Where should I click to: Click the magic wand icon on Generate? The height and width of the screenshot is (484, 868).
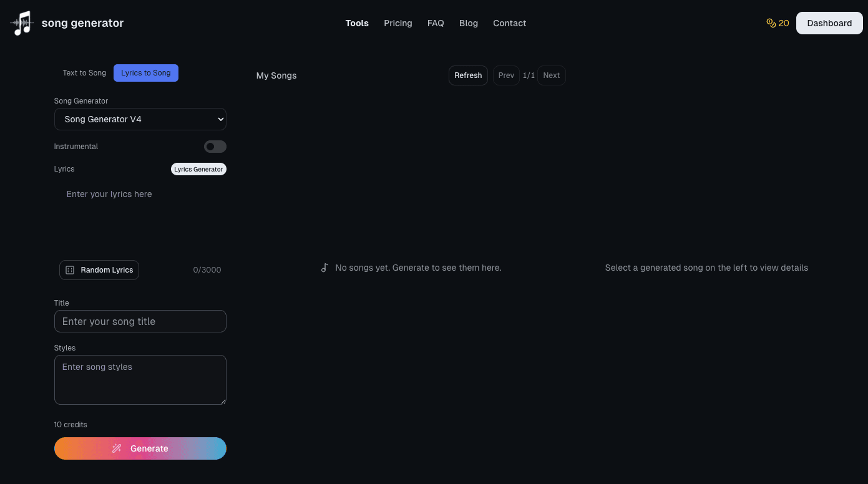point(117,448)
